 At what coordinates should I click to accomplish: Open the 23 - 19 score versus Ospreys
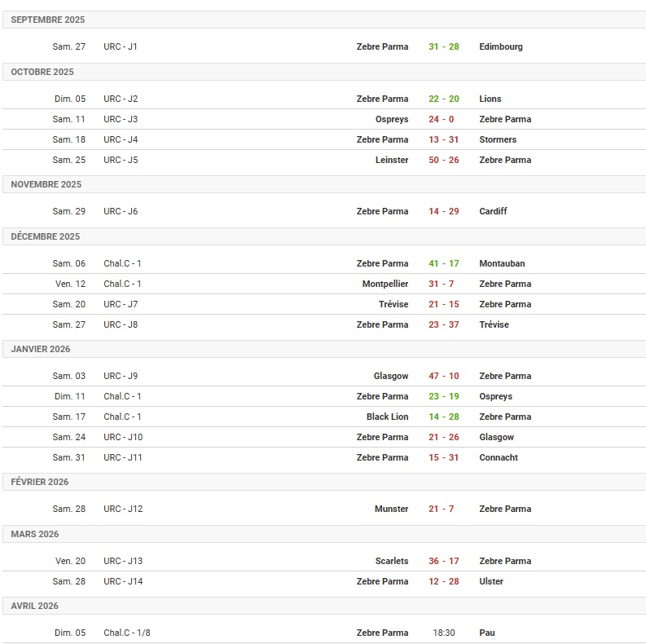(443, 397)
